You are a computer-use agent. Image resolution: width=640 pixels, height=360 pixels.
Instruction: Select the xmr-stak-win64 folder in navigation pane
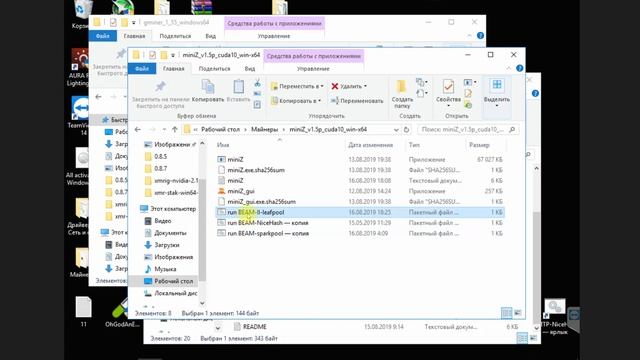tap(176, 192)
